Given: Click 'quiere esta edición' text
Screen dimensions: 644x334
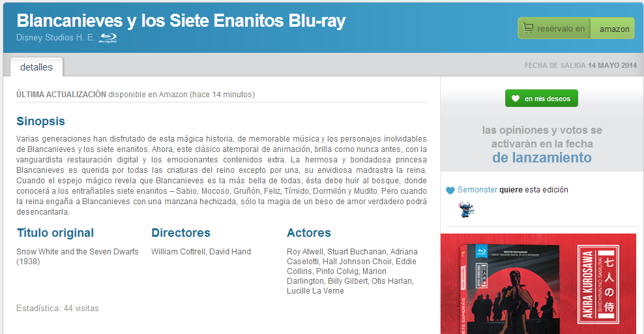Looking at the screenshot, I should coord(534,190).
